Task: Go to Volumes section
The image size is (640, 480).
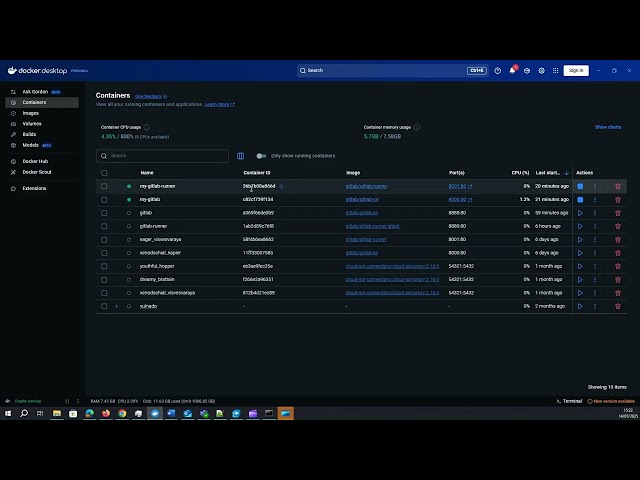Action: (42, 124)
